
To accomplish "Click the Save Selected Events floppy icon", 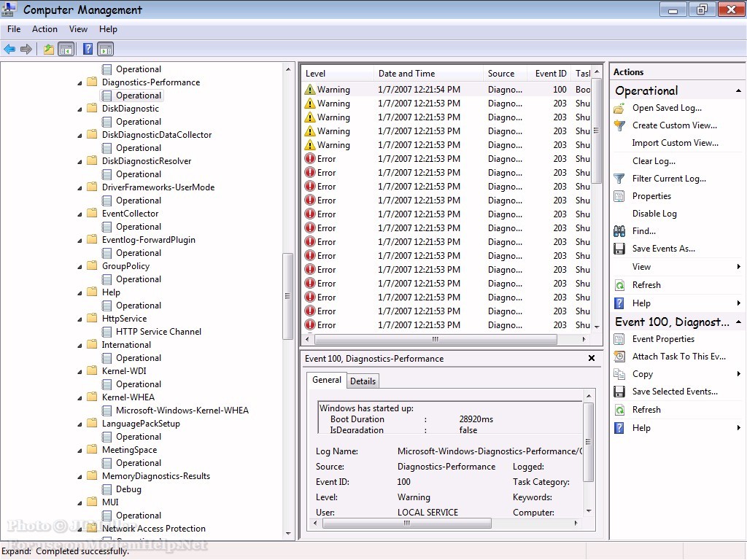I will coord(619,392).
